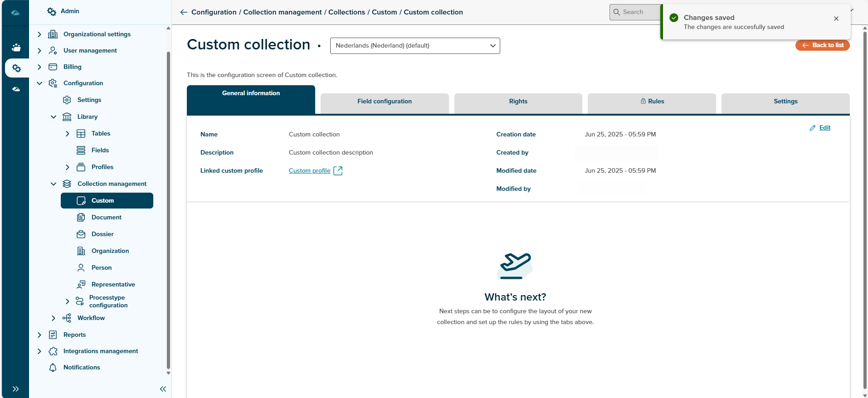Click the Edit link
The width and height of the screenshot is (868, 398).
(824, 128)
